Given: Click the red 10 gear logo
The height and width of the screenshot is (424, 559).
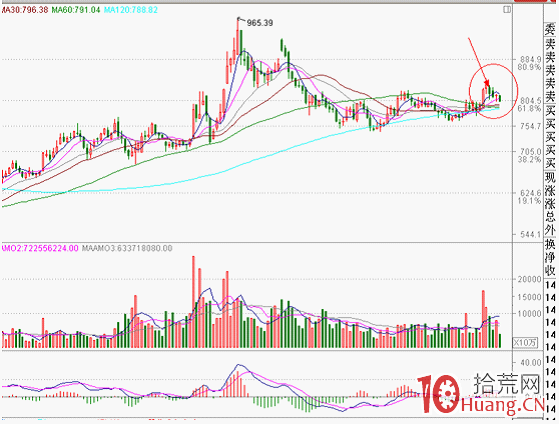Looking at the screenshot, I should coord(439,394).
